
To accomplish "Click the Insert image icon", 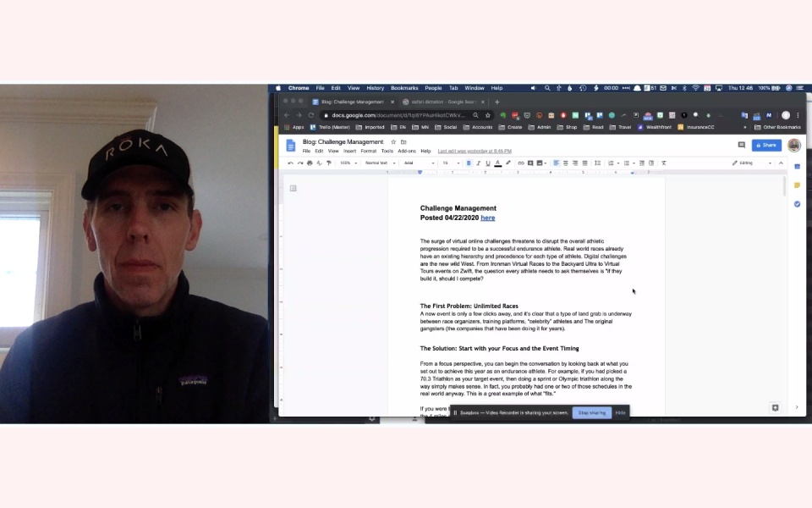I will tap(540, 163).
